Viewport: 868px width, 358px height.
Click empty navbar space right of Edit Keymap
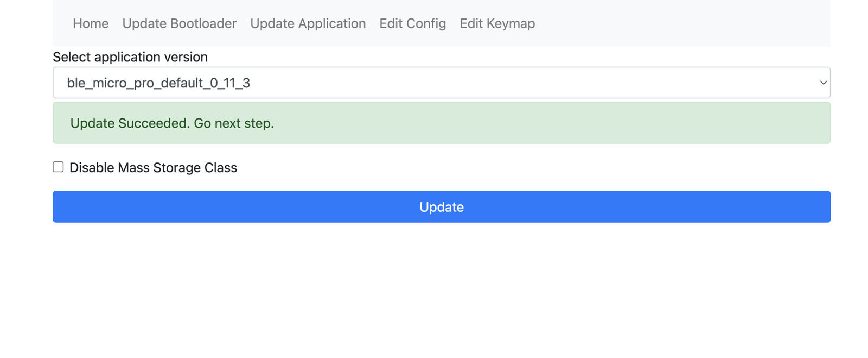click(678, 23)
